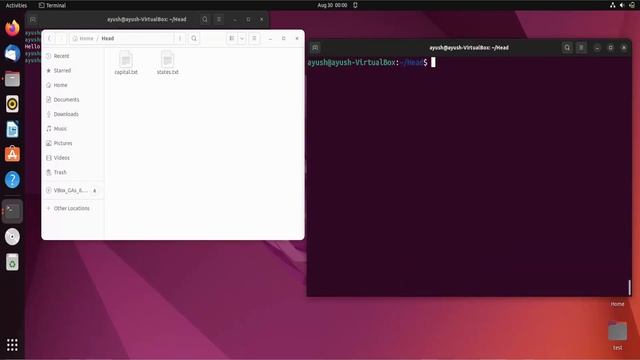The image size is (640, 360).
Task: Select Music in Files sidebar
Action: [x=73, y=129]
